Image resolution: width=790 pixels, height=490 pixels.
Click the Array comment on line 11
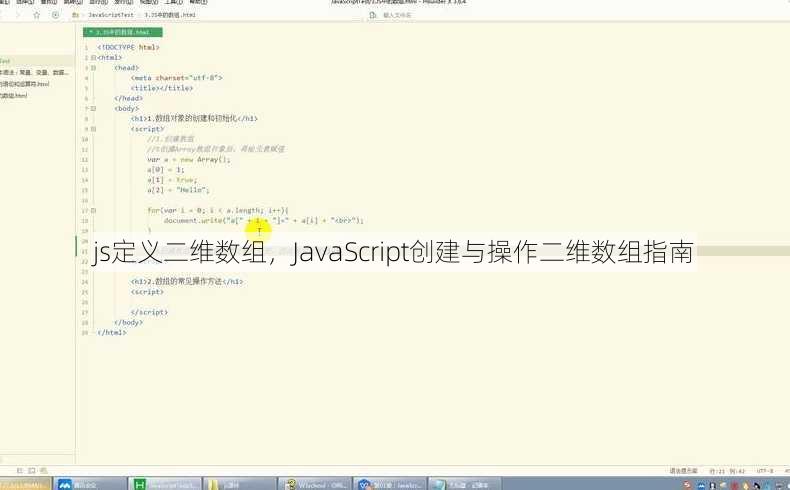pyautogui.click(x=216, y=149)
